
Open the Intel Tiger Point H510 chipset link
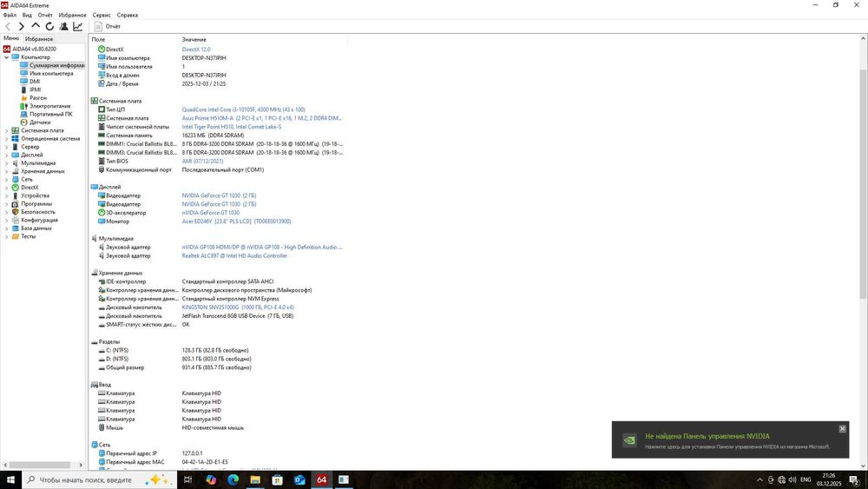[232, 127]
